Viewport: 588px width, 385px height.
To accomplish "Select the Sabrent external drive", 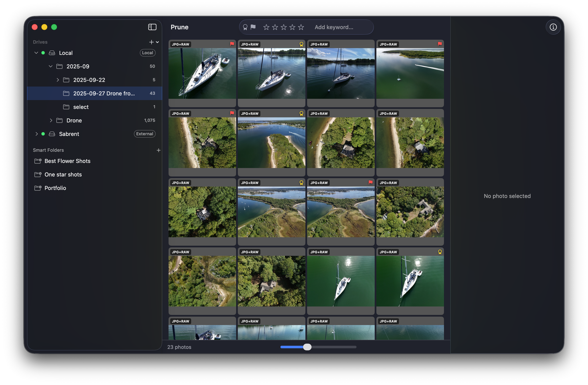I will pyautogui.click(x=95, y=134).
